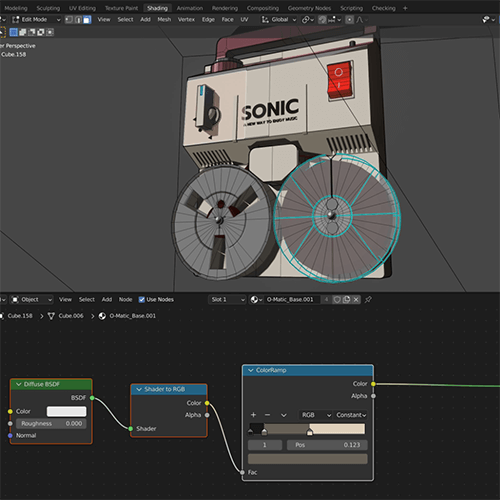Click Cube.158 in node breadcrumb

coord(20,316)
